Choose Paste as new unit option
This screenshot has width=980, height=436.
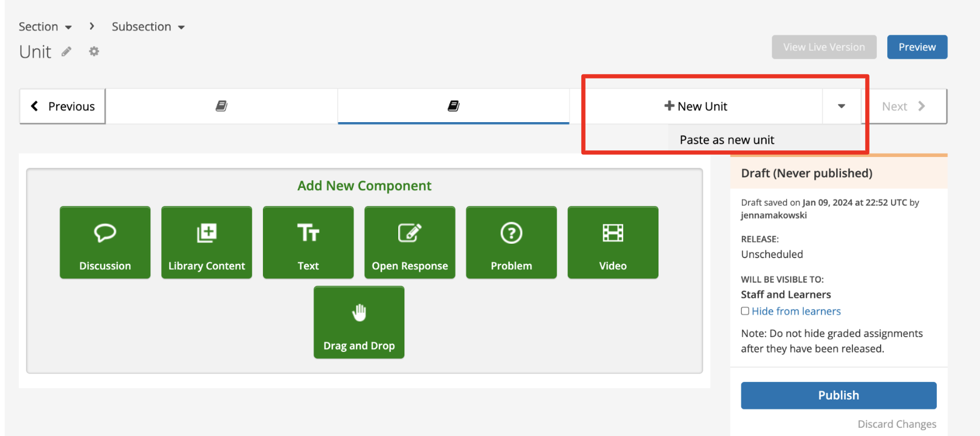726,140
